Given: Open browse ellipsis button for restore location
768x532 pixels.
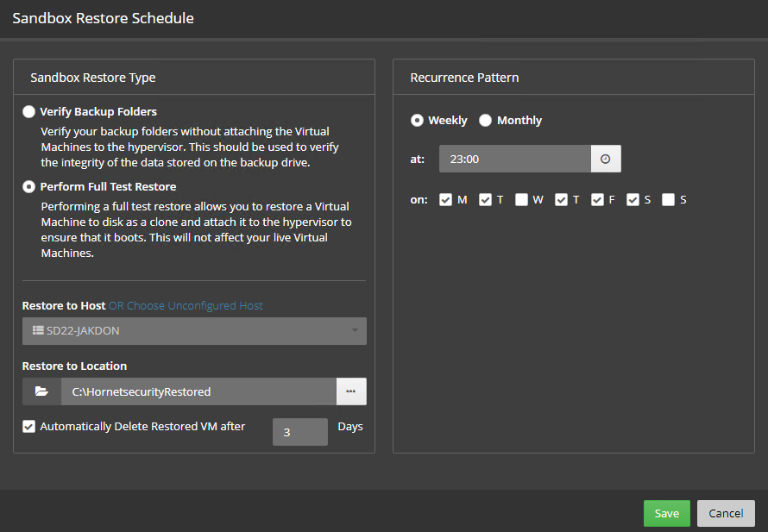Looking at the screenshot, I should [350, 391].
